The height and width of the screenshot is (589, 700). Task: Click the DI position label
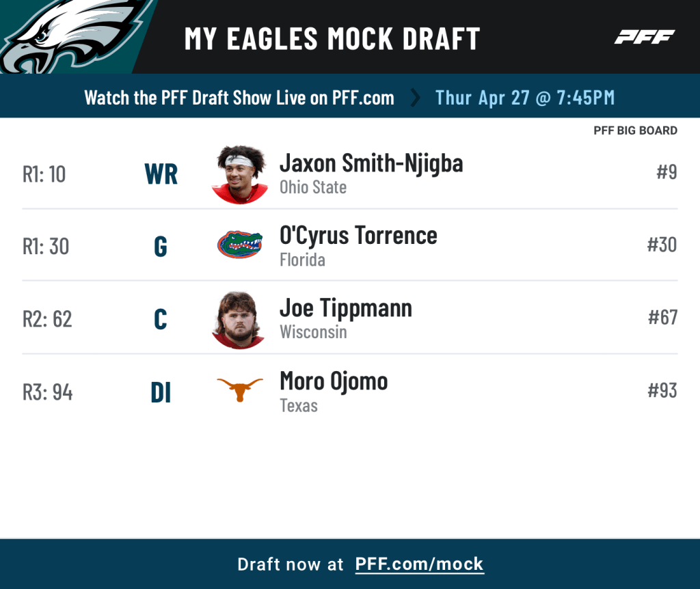click(x=161, y=393)
